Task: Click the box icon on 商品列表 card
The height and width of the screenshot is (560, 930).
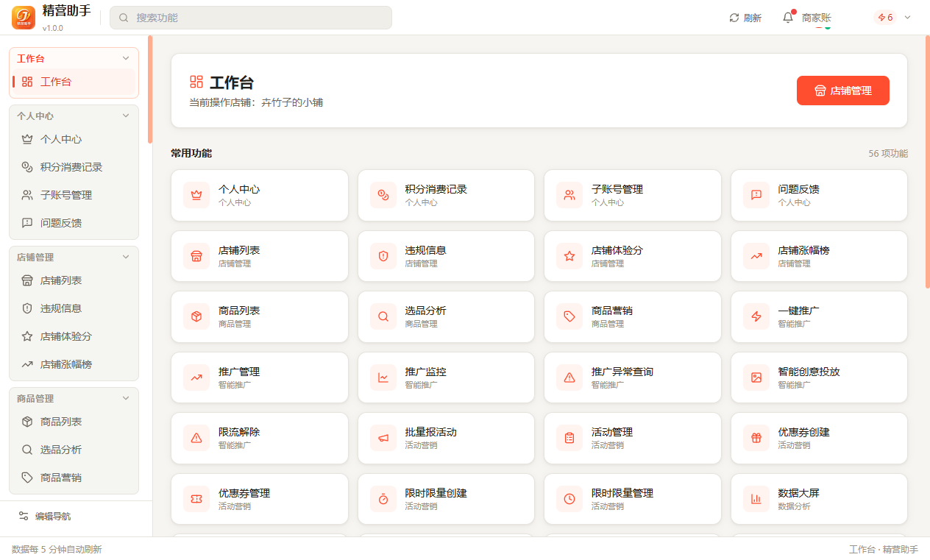Action: [196, 316]
